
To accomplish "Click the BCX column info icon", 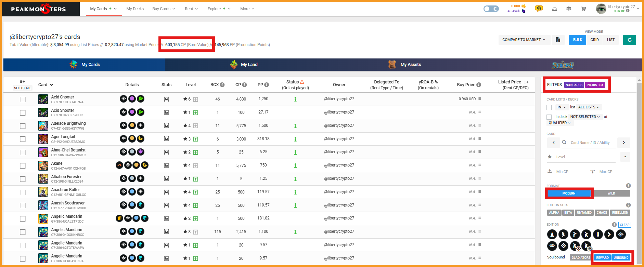I will click(x=222, y=85).
